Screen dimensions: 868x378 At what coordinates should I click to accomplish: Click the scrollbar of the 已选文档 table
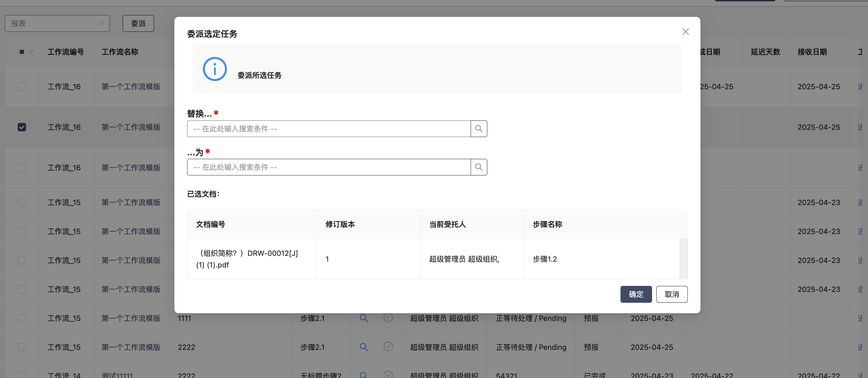[x=683, y=259]
